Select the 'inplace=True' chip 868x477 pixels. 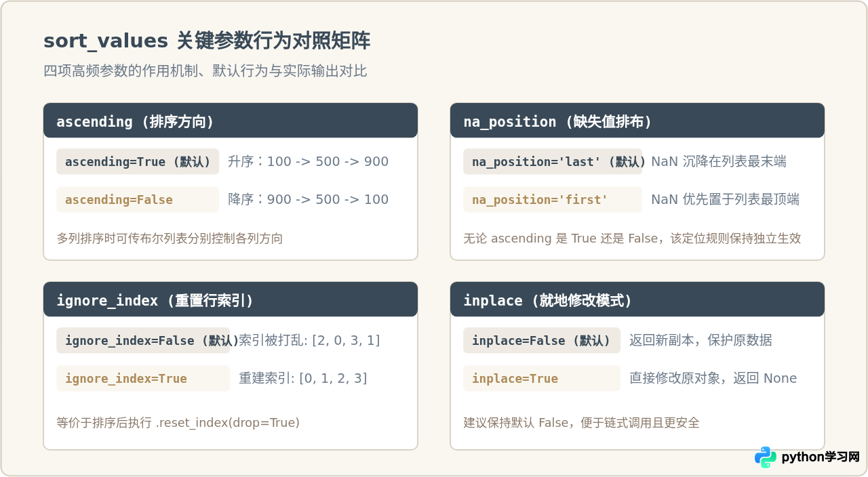(542, 378)
